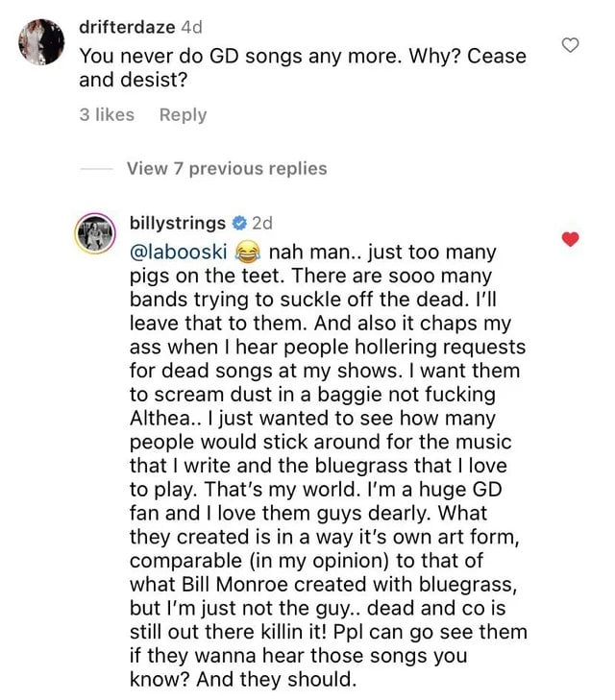The height and width of the screenshot is (700, 615).
Task: Click the 2d timestamp on billystrings' reply
Action: tap(262, 223)
